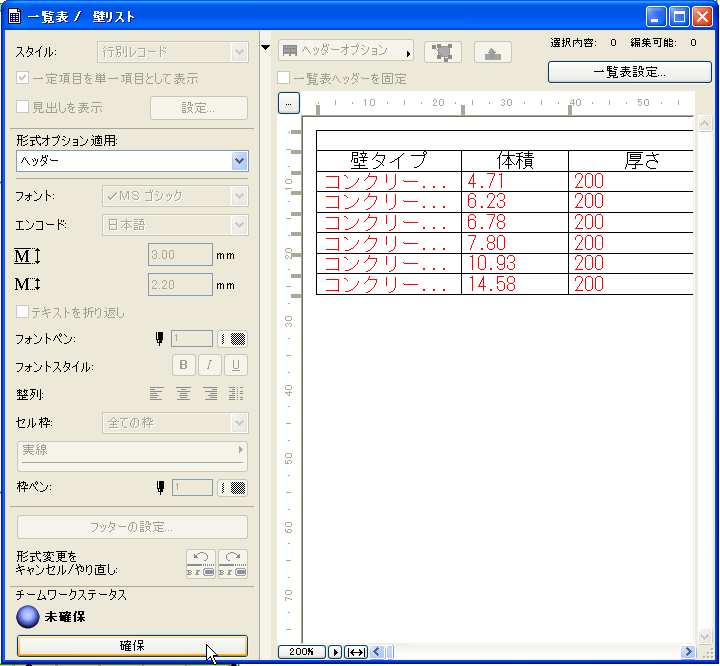
Task: Click the 設定... button
Action: [199, 108]
